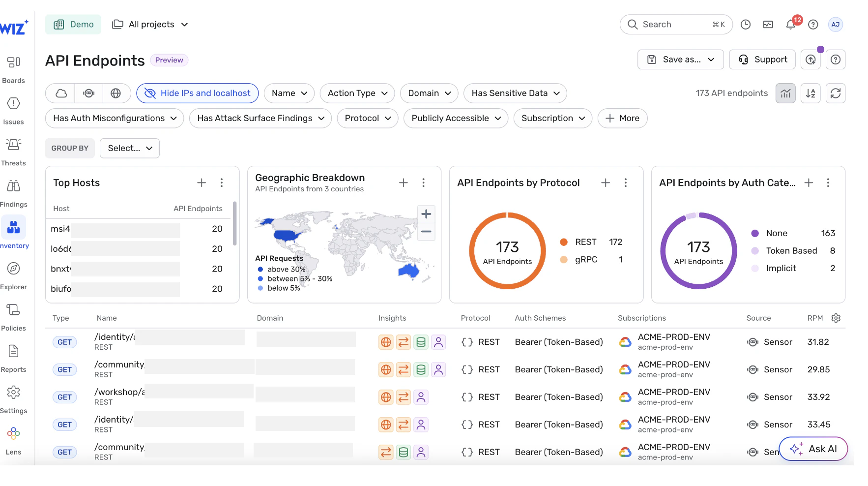Toggle Hide IPs and localhost filter

coord(198,93)
